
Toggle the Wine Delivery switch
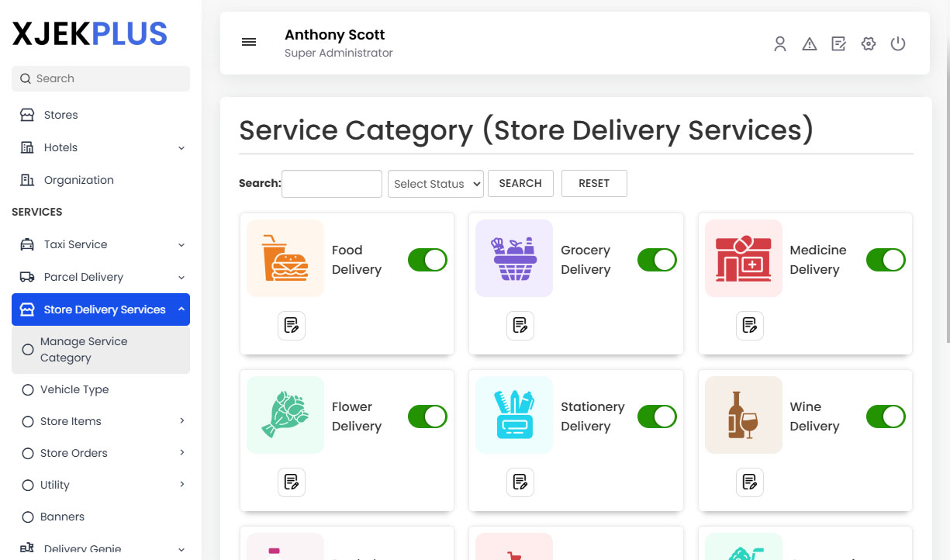pos(886,417)
